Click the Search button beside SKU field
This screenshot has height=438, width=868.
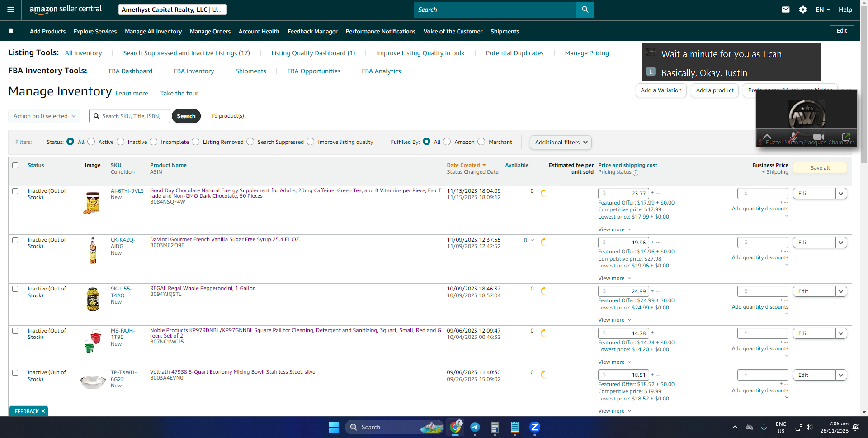point(186,116)
